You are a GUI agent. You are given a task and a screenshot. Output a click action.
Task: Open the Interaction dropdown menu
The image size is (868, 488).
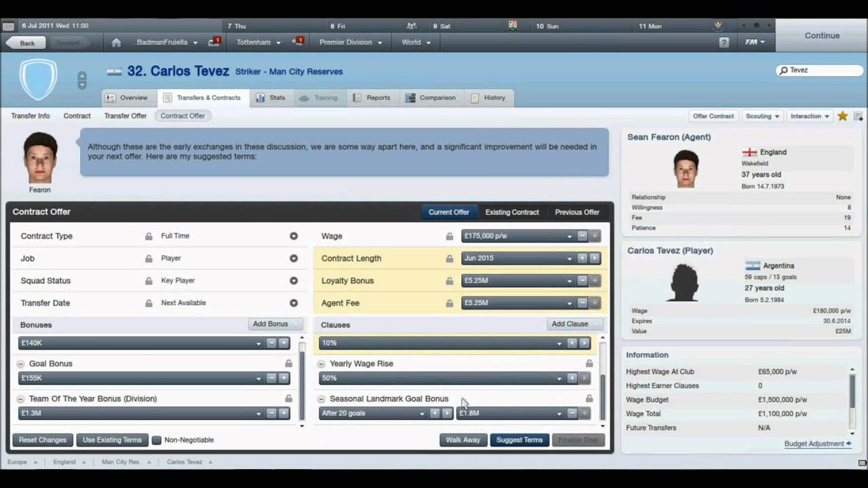(810, 116)
